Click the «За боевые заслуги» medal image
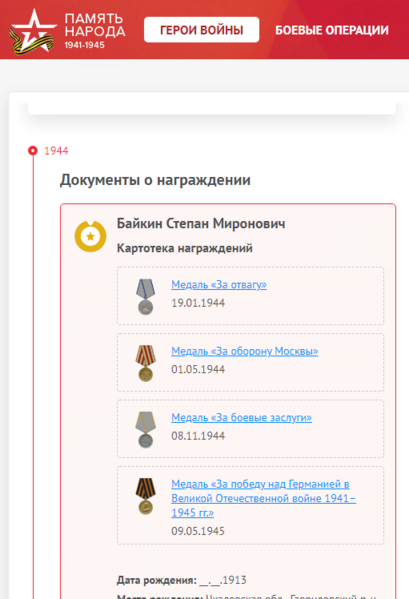The image size is (409, 599). (145, 429)
